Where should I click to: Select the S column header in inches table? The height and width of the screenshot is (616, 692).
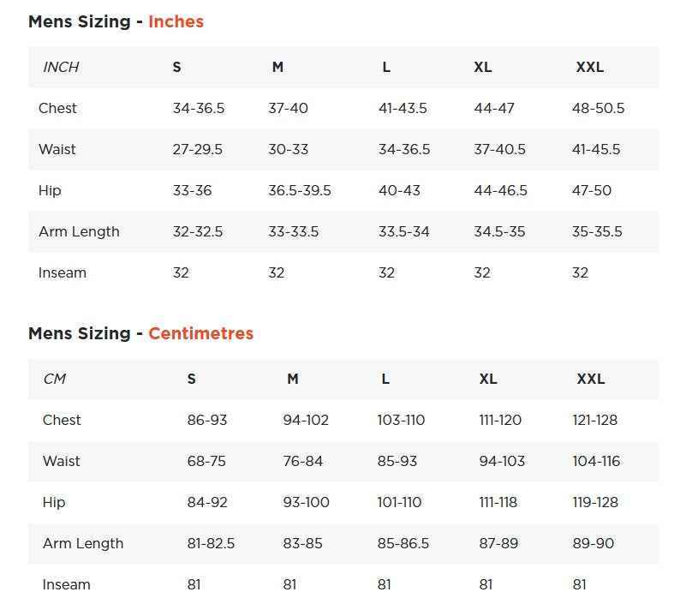pyautogui.click(x=176, y=67)
